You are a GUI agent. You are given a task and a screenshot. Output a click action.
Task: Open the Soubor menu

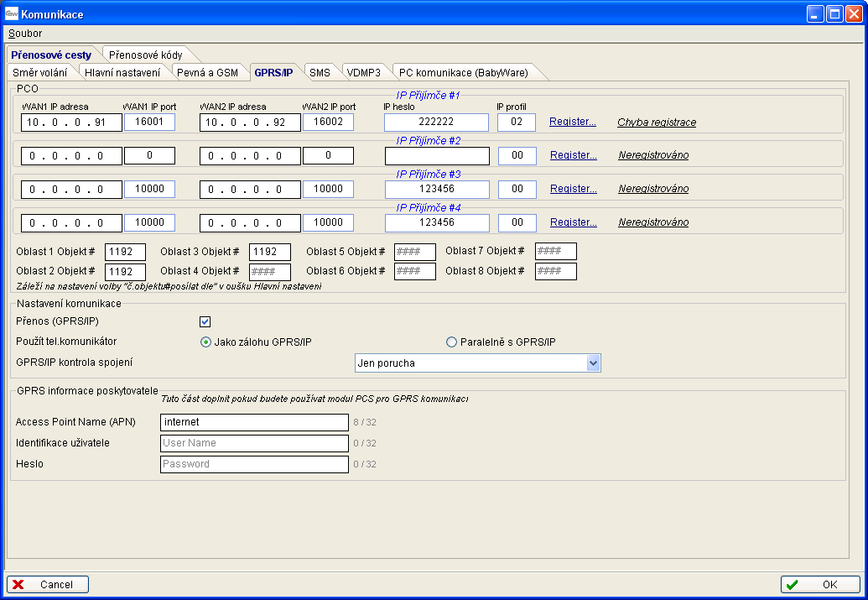25,34
